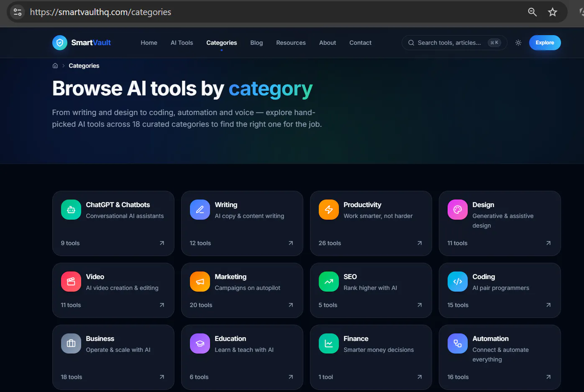
Task: Bookmark this page with the star icon
Action: click(x=553, y=12)
